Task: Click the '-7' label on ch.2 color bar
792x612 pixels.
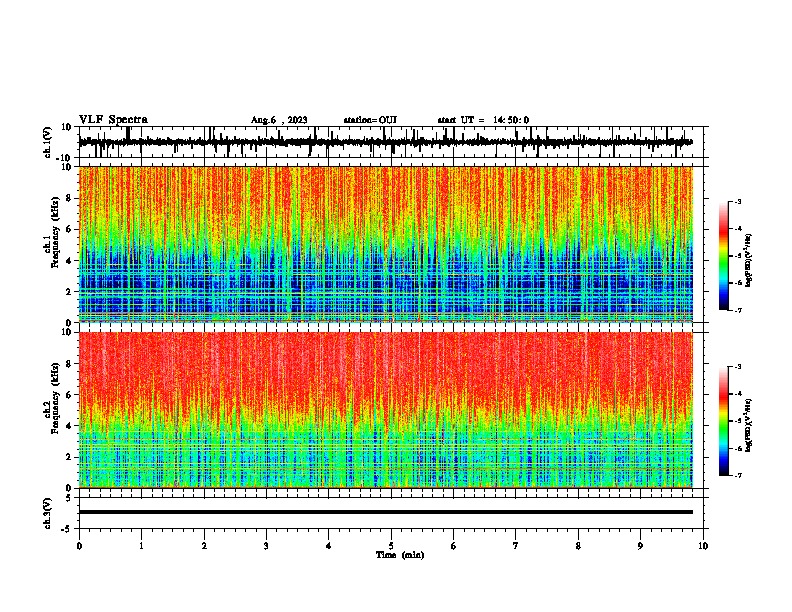Action: (x=737, y=475)
